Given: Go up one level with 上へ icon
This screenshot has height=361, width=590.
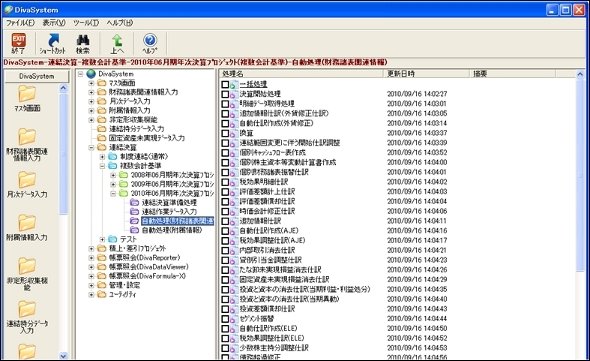Looking at the screenshot, I should point(117,40).
